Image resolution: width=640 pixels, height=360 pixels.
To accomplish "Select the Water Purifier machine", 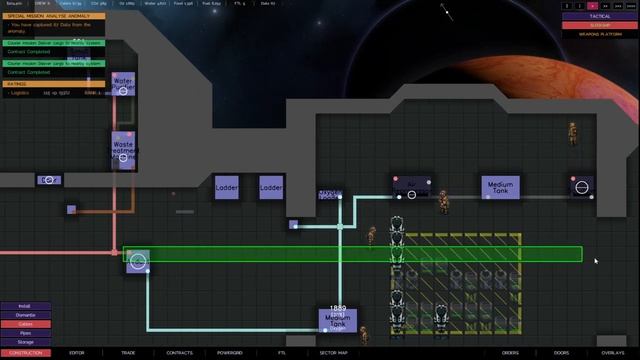I will coord(123,84).
